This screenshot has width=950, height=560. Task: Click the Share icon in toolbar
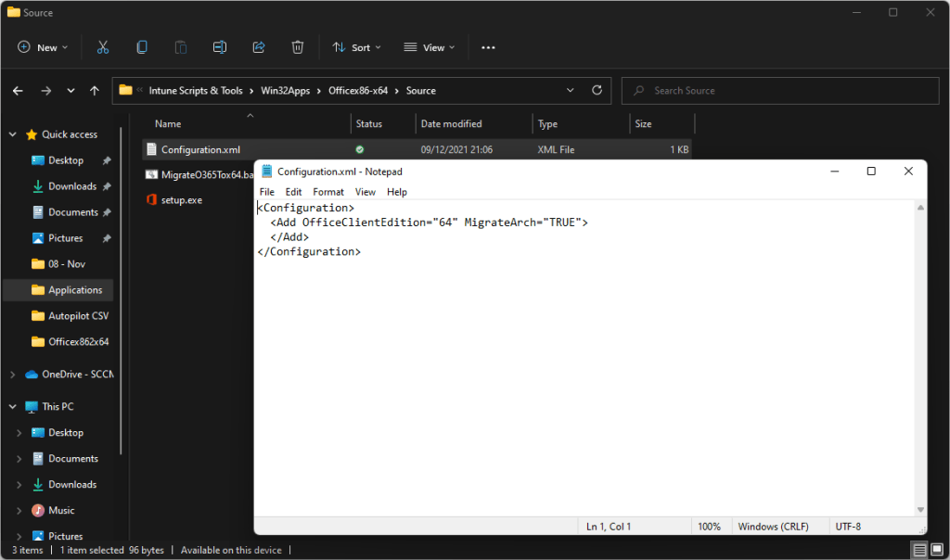click(259, 47)
